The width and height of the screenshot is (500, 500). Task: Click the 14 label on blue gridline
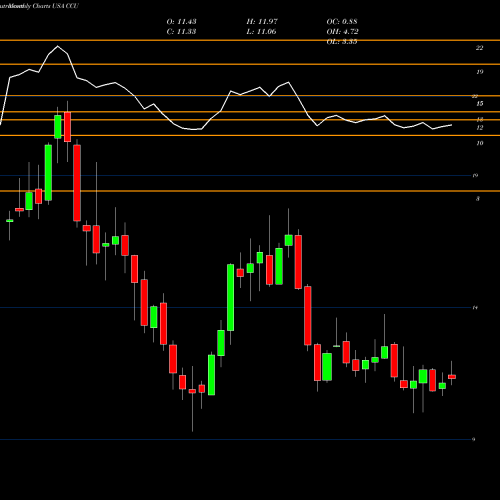(475, 308)
